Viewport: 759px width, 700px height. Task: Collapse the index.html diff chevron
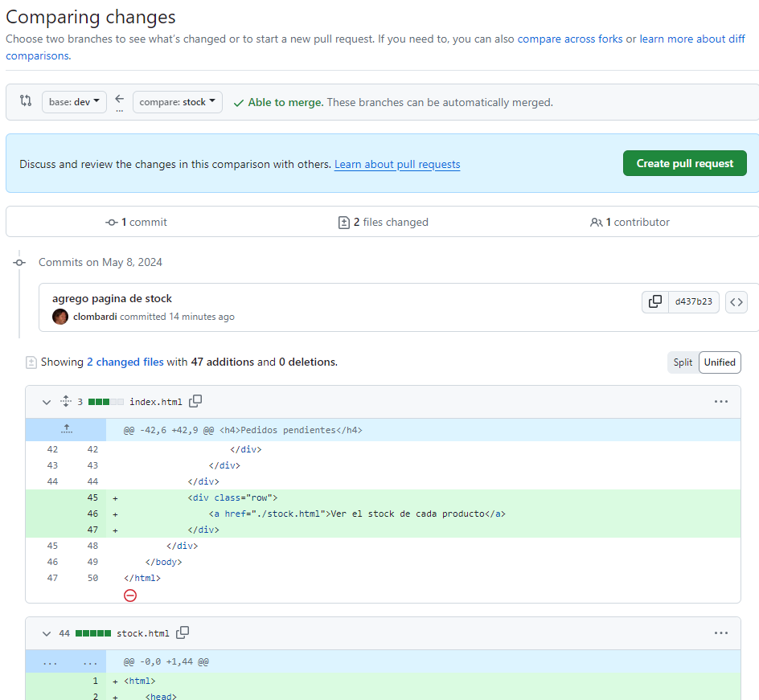click(46, 402)
